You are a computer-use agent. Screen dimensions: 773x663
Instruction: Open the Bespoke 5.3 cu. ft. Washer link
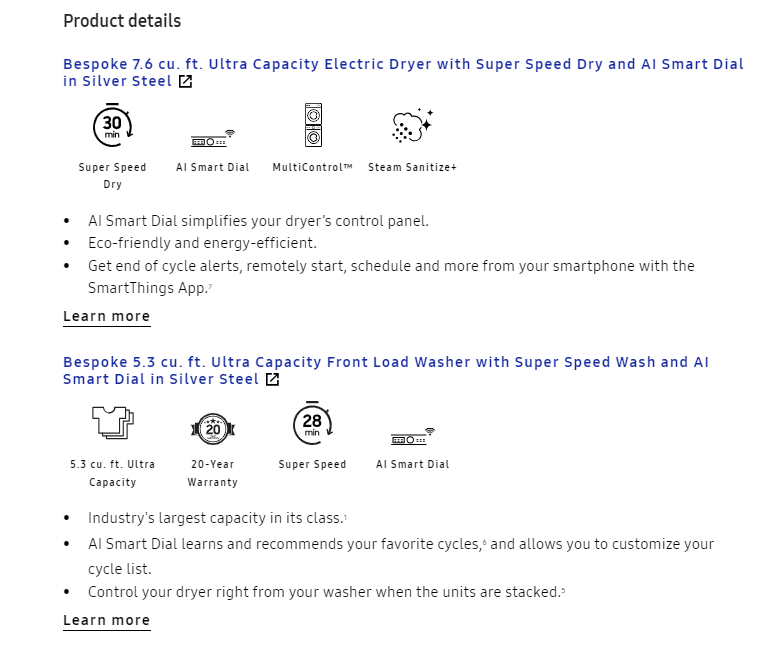click(x=386, y=371)
